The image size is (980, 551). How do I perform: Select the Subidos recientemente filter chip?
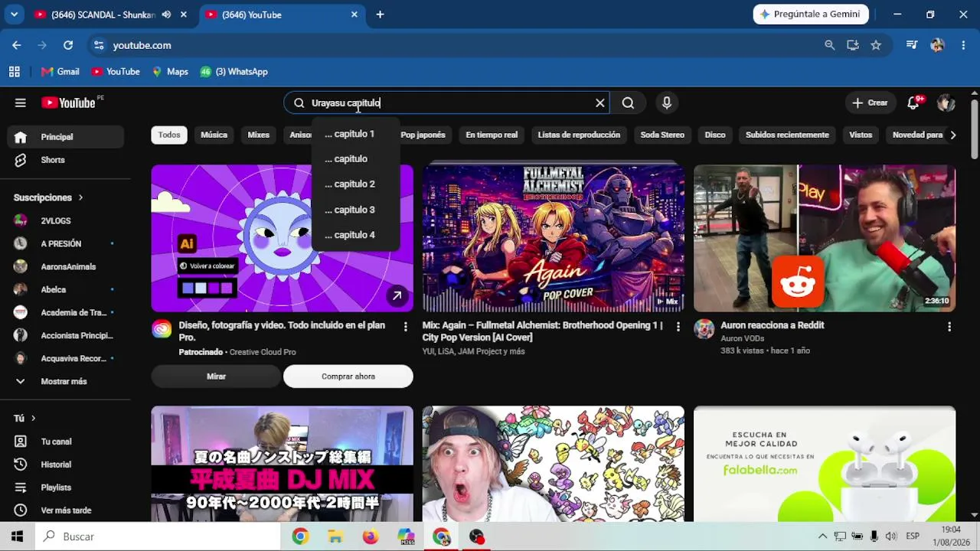[787, 135]
